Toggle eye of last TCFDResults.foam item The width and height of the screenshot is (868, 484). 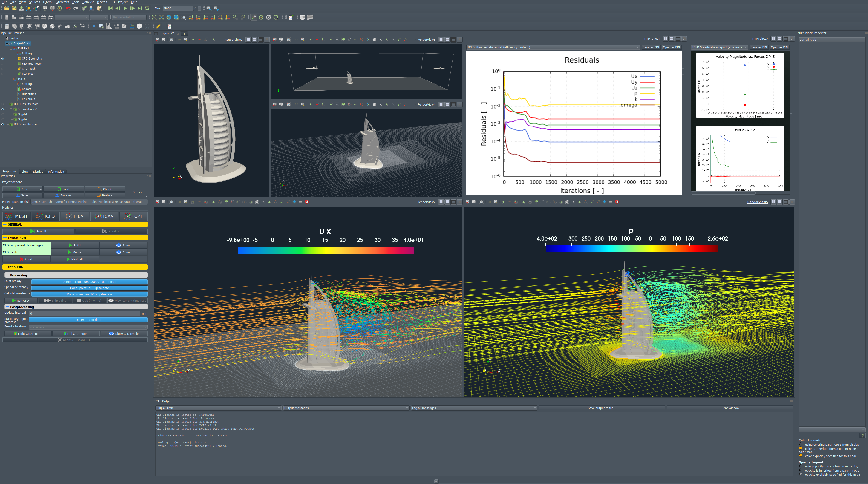[x=3, y=124]
